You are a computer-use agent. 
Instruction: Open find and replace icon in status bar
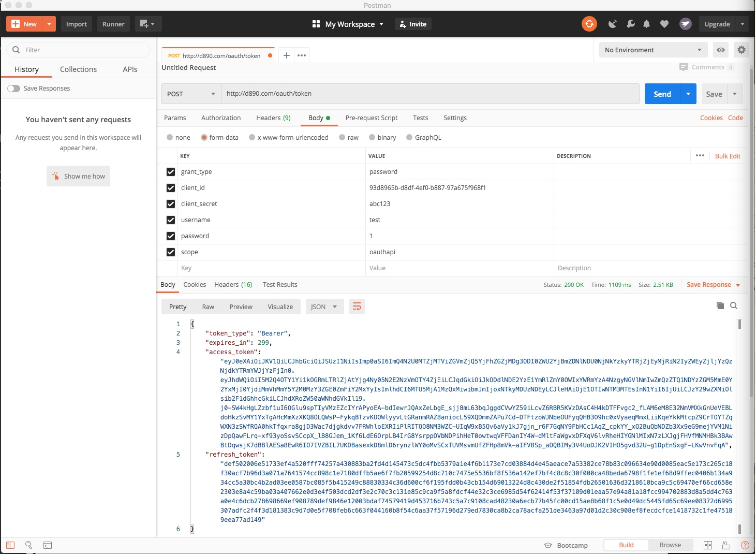click(x=28, y=545)
